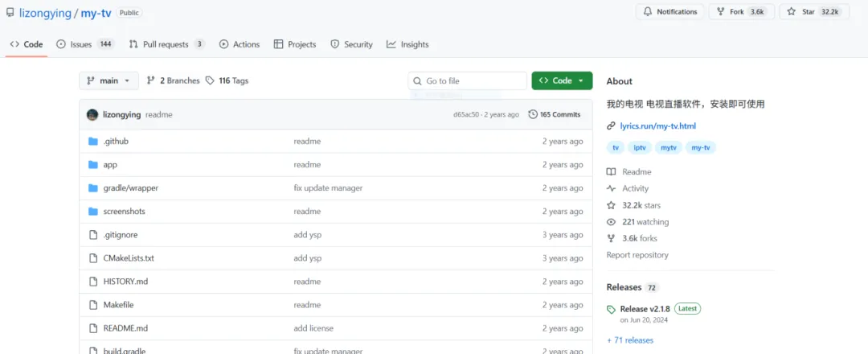Go to the Actions tab
Screen dimensions: 868x354
click(x=240, y=44)
